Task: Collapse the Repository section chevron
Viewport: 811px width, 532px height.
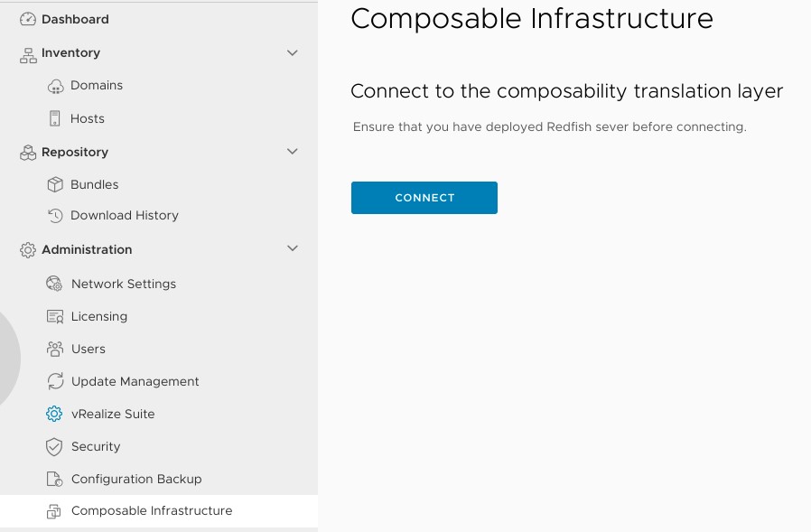Action: (292, 152)
